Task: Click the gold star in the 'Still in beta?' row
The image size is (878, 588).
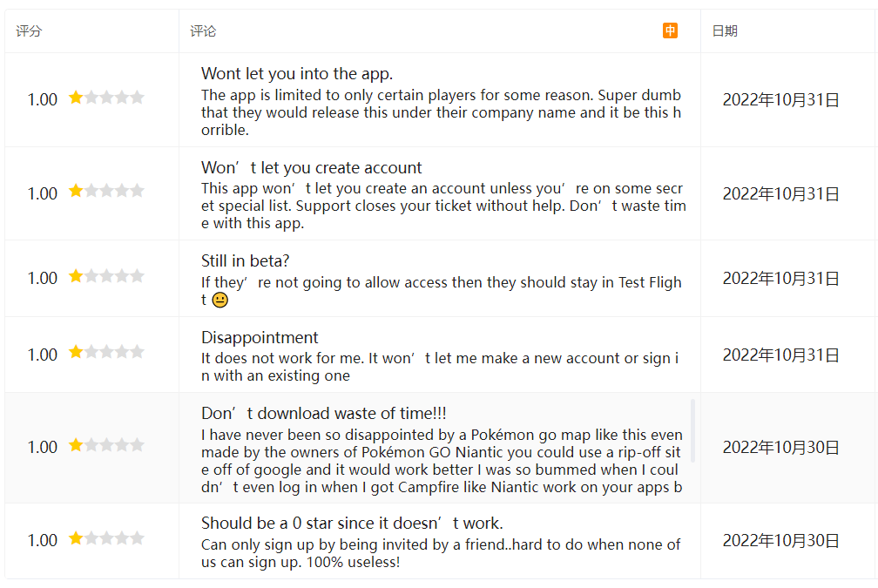Action: point(76,276)
